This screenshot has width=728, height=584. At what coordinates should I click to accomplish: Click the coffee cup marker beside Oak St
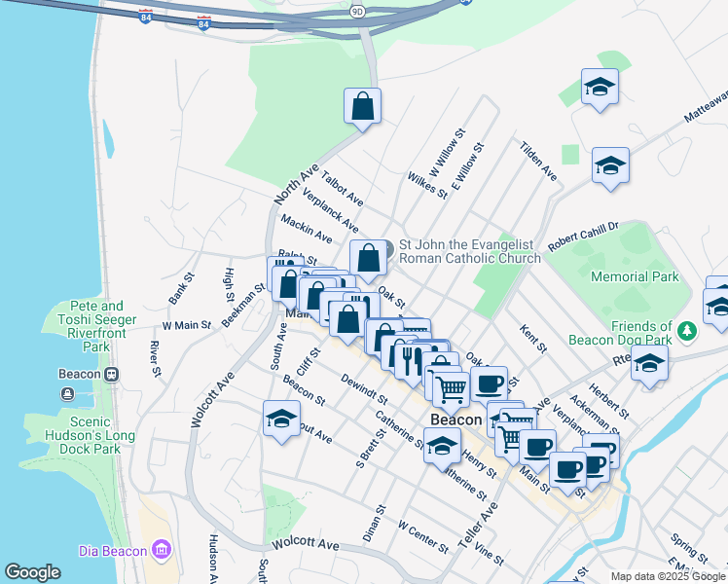point(489,387)
